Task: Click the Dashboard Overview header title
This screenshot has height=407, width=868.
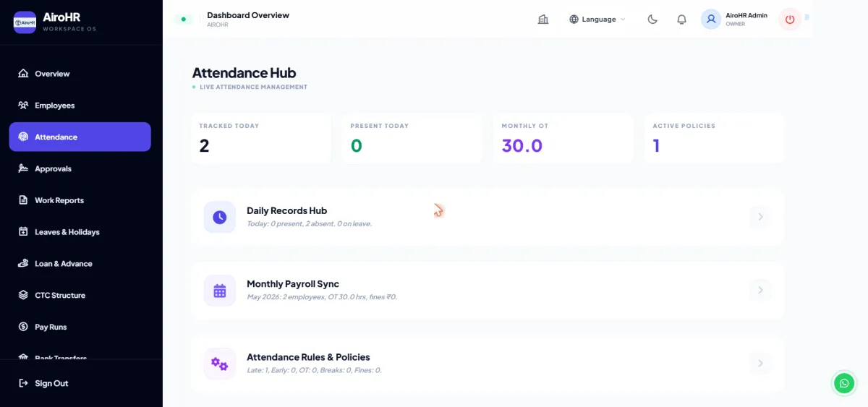Action: 248,15
